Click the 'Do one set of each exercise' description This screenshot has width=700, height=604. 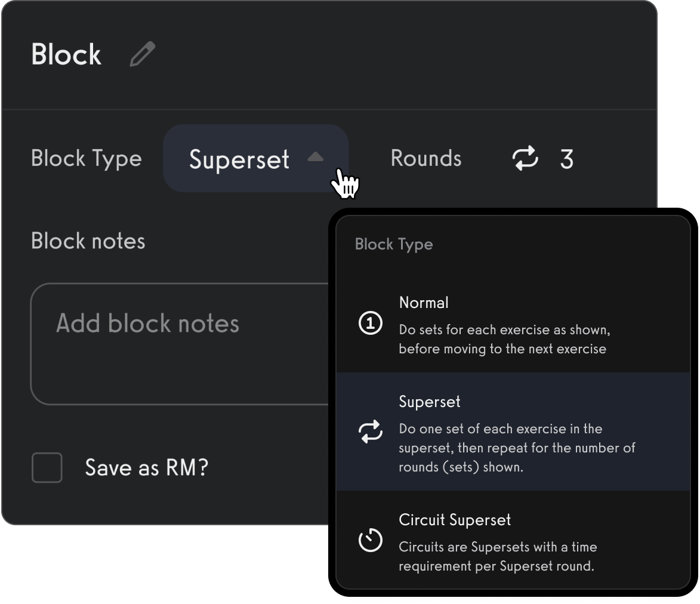coord(517,448)
